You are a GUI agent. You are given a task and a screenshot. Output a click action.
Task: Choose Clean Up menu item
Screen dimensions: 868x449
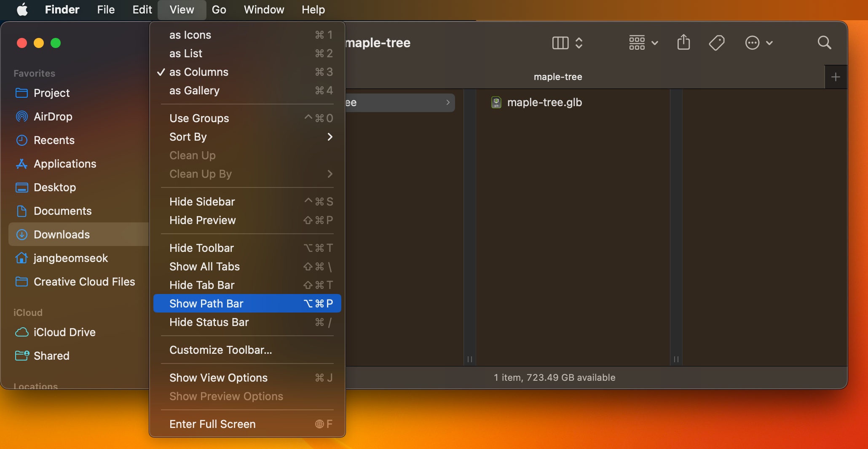coord(247,155)
